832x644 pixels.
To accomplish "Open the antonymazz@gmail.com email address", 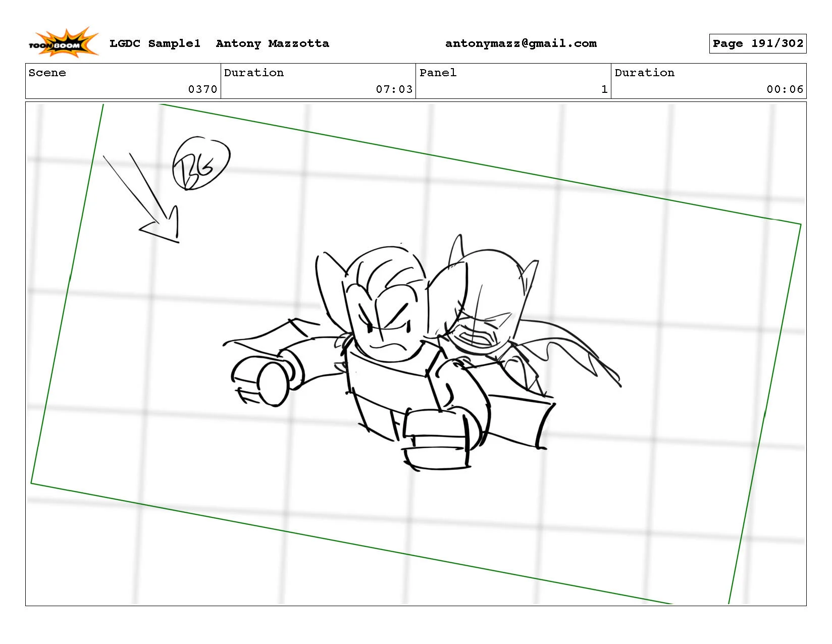I will pos(521,43).
